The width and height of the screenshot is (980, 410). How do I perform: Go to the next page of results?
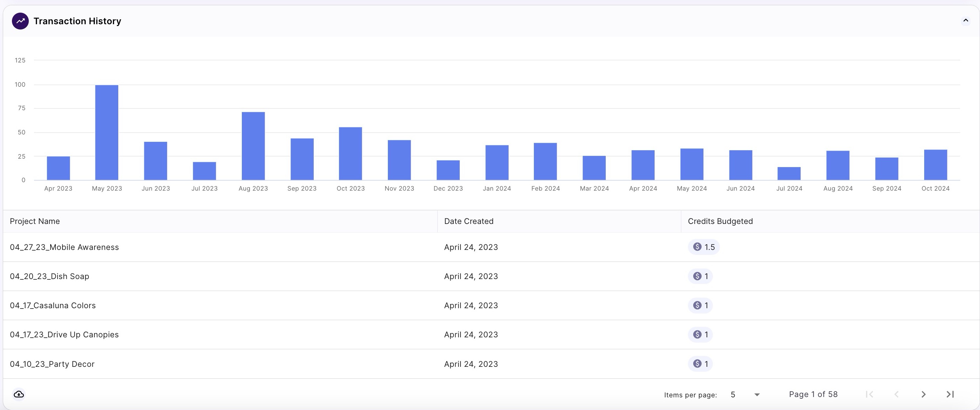click(x=923, y=394)
